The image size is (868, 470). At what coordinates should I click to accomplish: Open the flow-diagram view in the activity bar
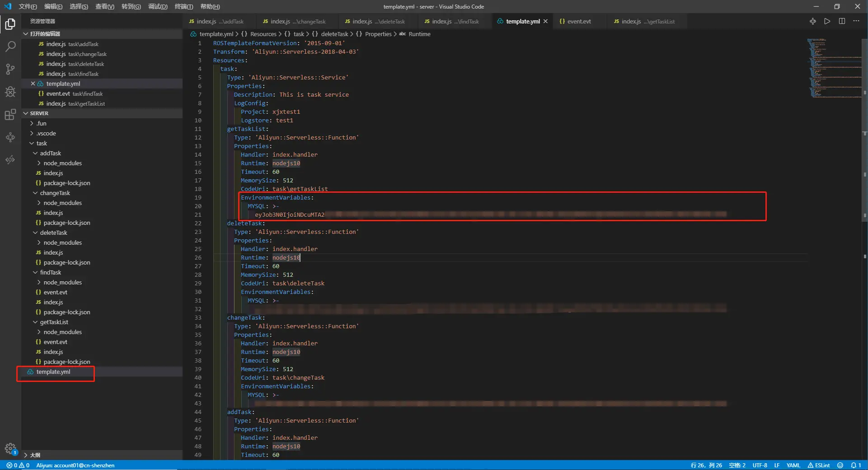click(10, 137)
